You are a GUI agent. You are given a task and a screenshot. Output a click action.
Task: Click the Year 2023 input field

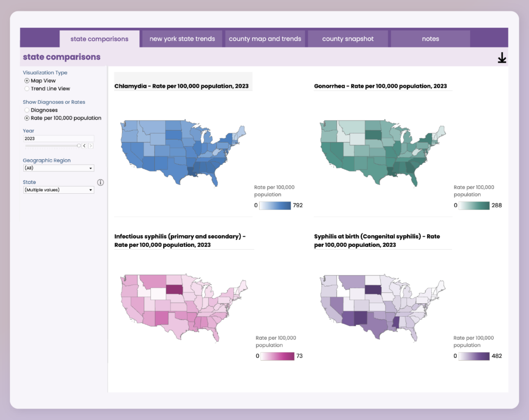(x=58, y=138)
